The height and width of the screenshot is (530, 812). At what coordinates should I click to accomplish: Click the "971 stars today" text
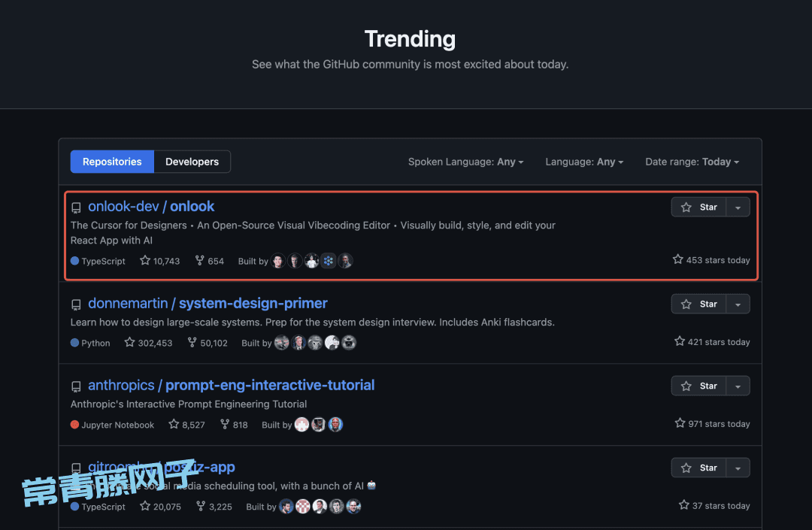click(712, 423)
